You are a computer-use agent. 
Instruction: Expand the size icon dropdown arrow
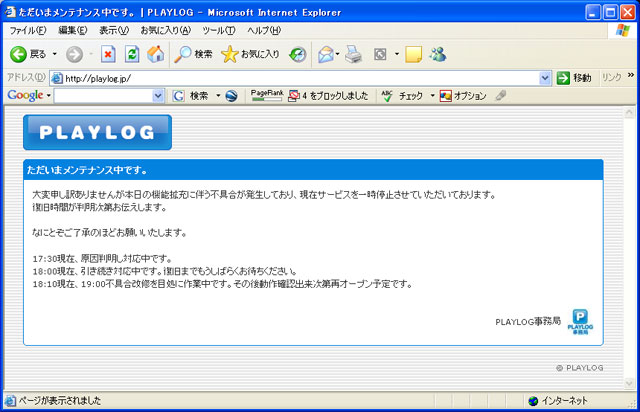tap(396, 54)
